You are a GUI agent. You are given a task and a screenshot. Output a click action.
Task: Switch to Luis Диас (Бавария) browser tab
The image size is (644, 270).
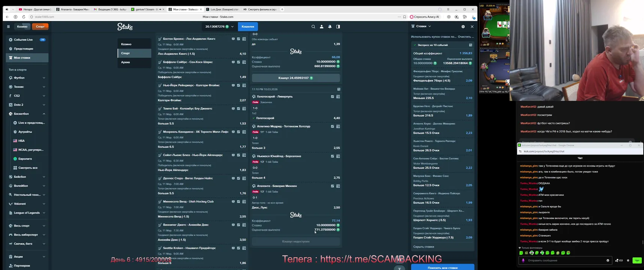pyautogui.click(x=222, y=9)
